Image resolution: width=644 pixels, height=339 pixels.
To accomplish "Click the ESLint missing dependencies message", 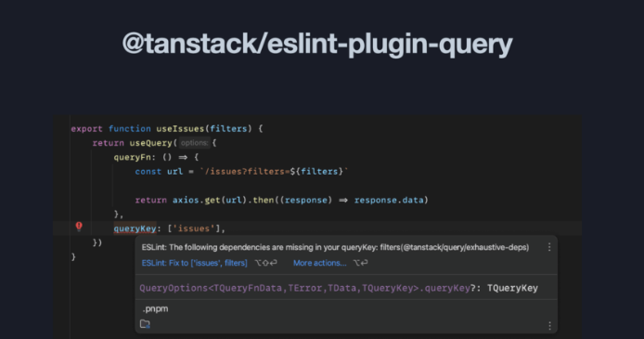I will [335, 247].
